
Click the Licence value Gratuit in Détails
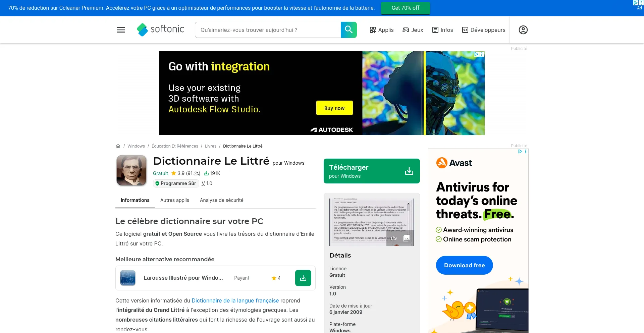(337, 275)
